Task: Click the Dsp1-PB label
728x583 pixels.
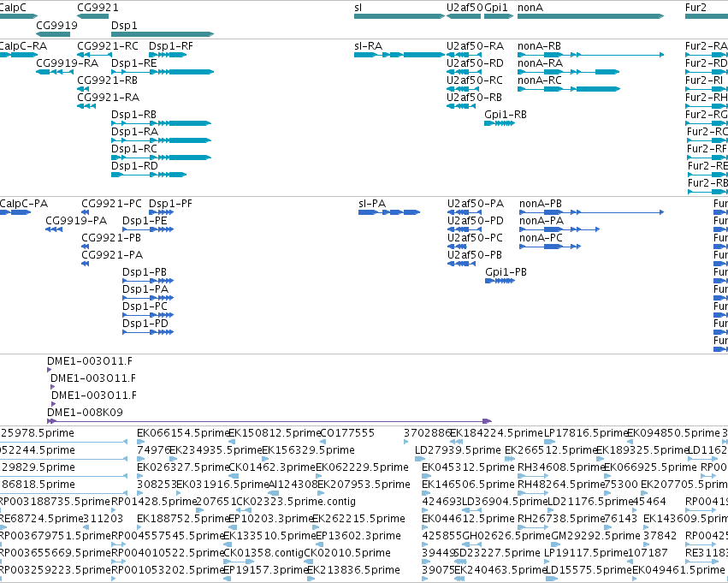Action: click(x=145, y=272)
